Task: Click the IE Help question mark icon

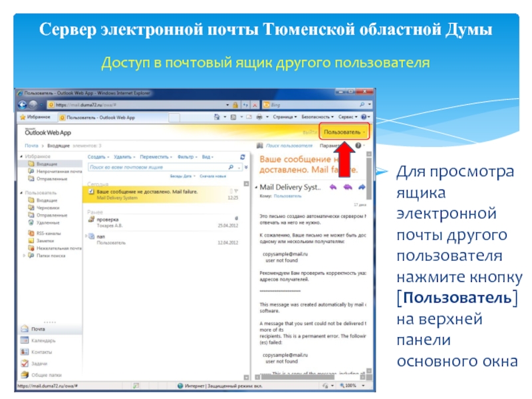Action: [364, 117]
